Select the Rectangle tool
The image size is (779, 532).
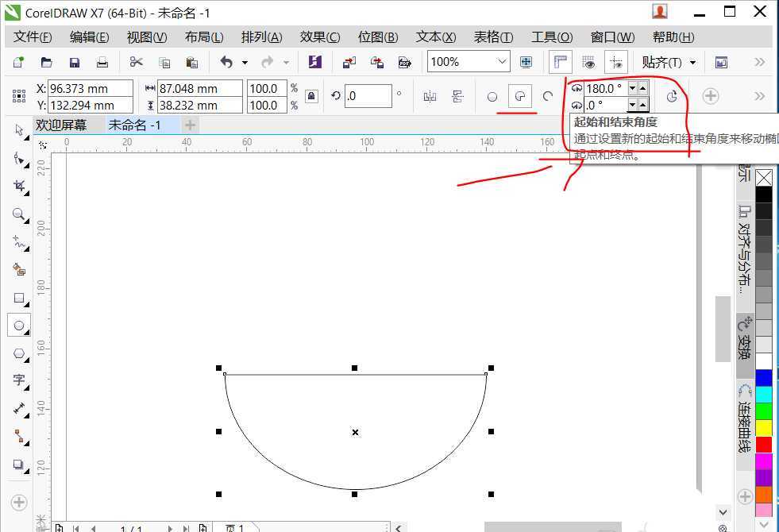pos(18,299)
